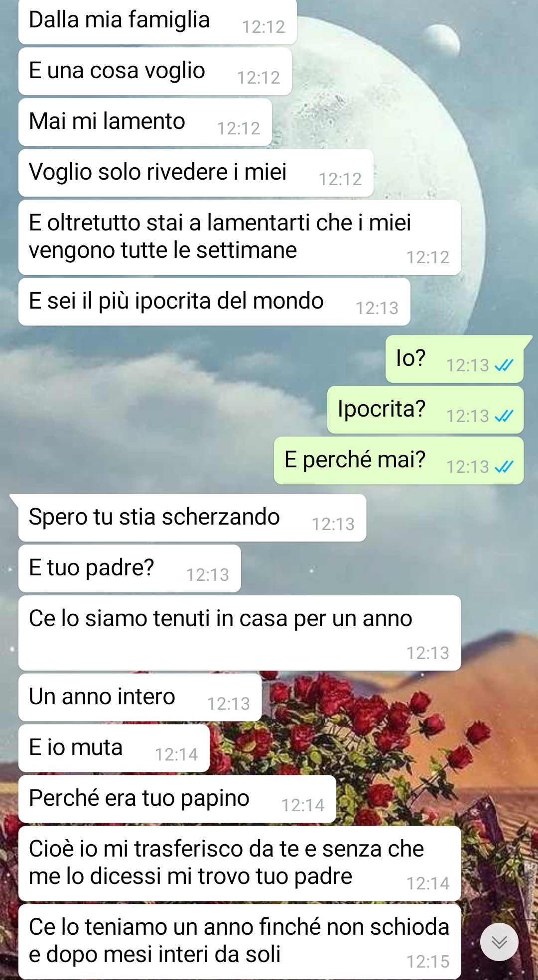
Task: Tap read receipt checkmarks on 'Io?' message
Action: (504, 366)
